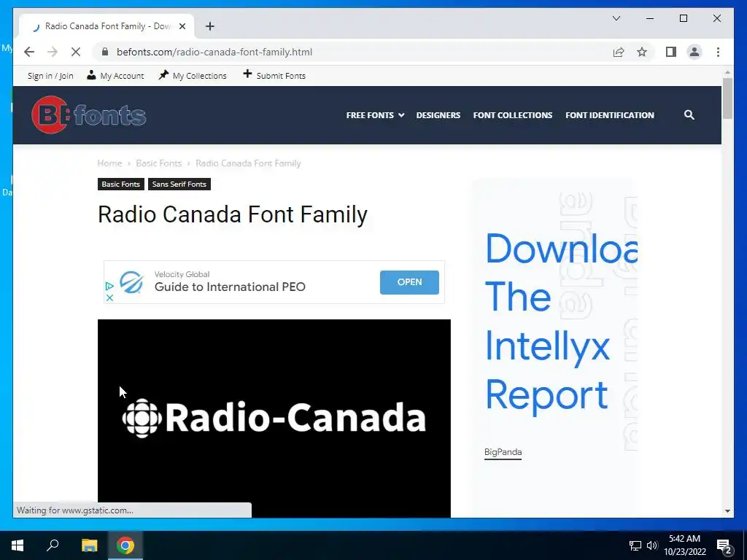
Task: Click the taskbar clock and date
Action: tap(684, 545)
